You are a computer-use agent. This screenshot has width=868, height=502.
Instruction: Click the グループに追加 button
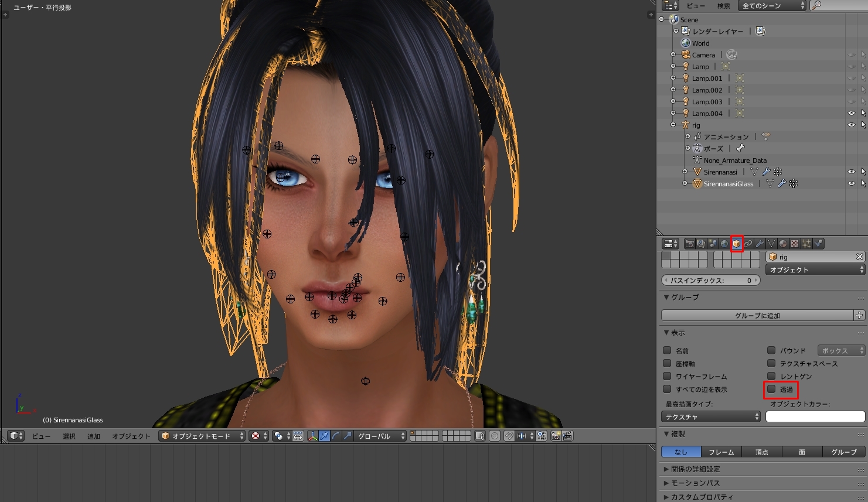[757, 315]
